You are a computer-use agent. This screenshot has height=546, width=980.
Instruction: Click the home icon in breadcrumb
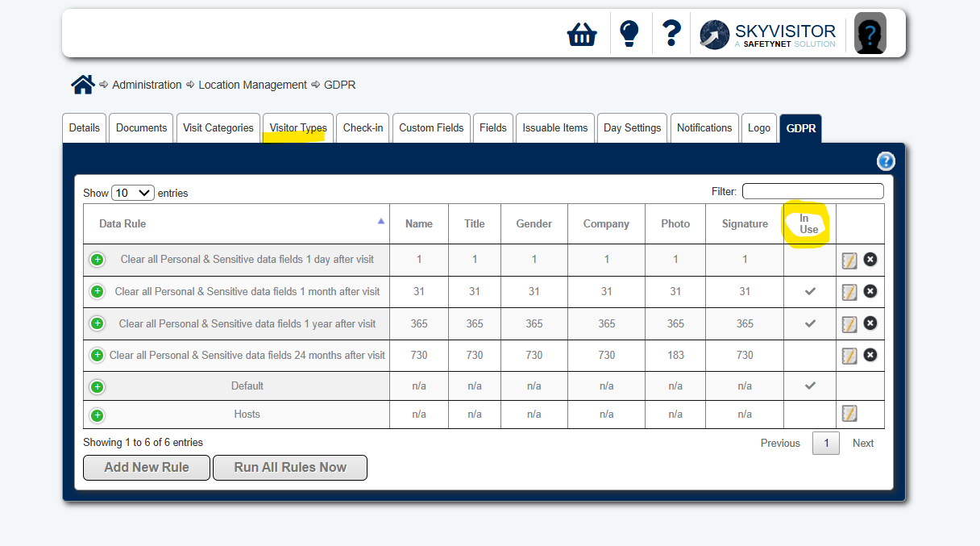(82, 85)
